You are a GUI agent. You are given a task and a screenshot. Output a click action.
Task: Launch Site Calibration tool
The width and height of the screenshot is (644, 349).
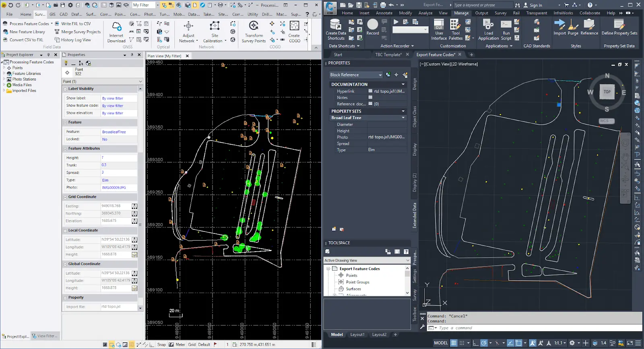[215, 27]
